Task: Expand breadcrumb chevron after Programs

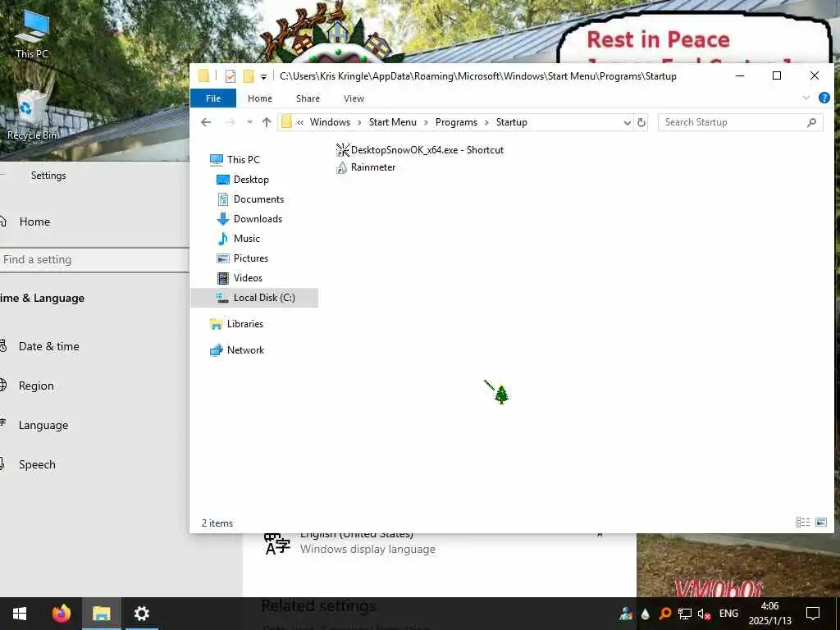Action: point(486,123)
